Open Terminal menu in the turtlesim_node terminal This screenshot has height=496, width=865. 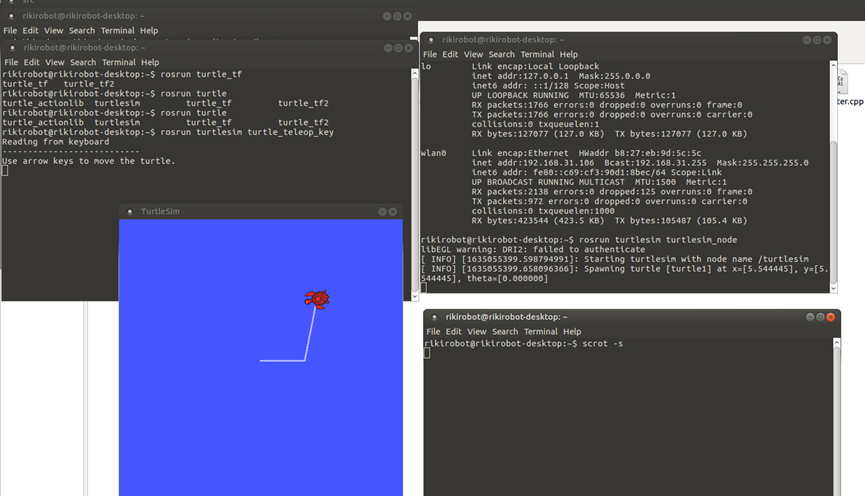[x=537, y=54]
